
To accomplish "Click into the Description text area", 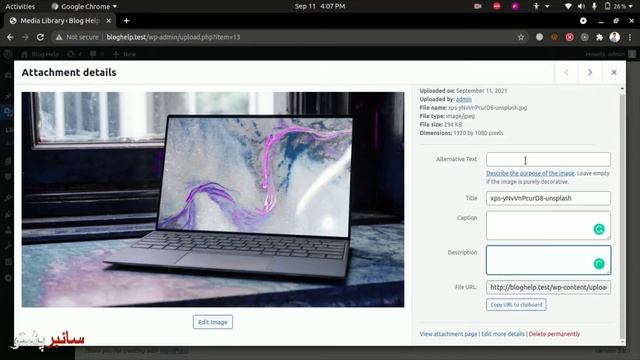I will (548, 260).
